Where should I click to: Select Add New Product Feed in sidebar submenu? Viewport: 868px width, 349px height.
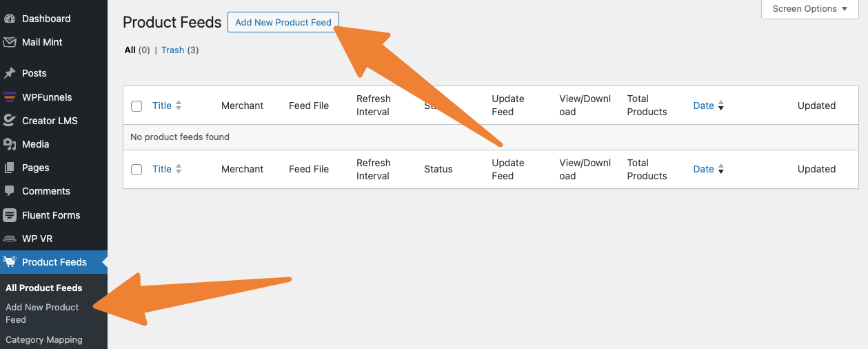tap(42, 313)
